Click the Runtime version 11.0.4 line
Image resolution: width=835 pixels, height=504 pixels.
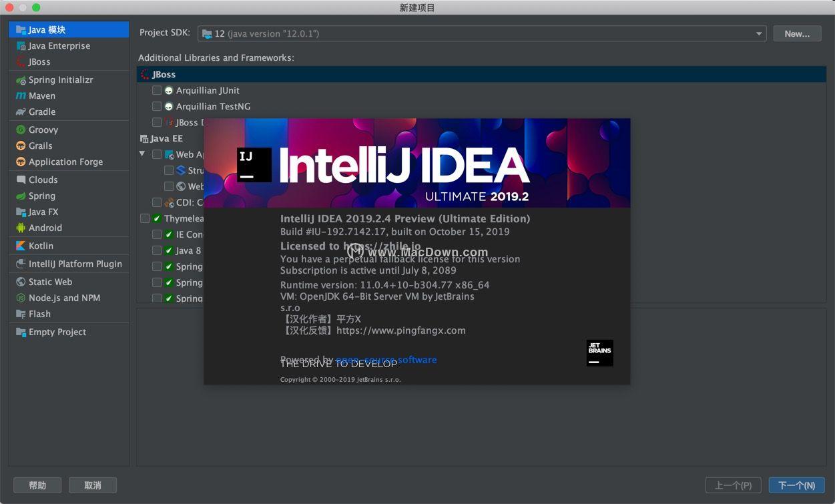pos(385,284)
